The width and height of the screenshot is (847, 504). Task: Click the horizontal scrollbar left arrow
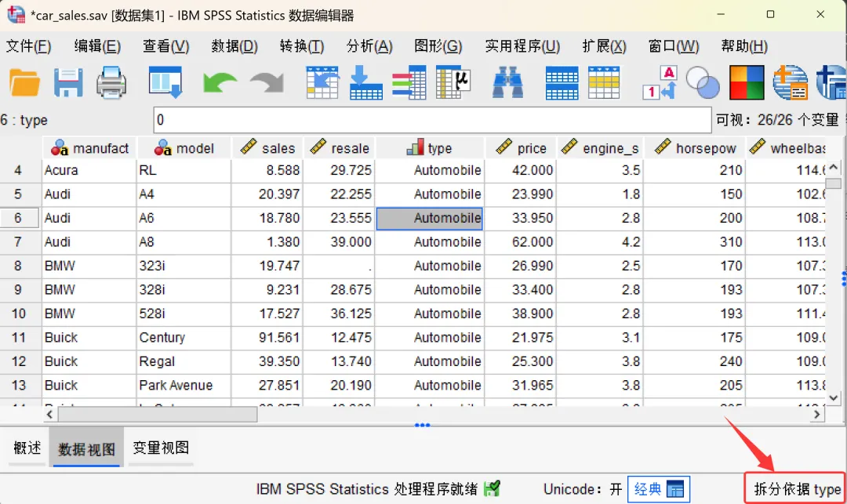(49, 415)
